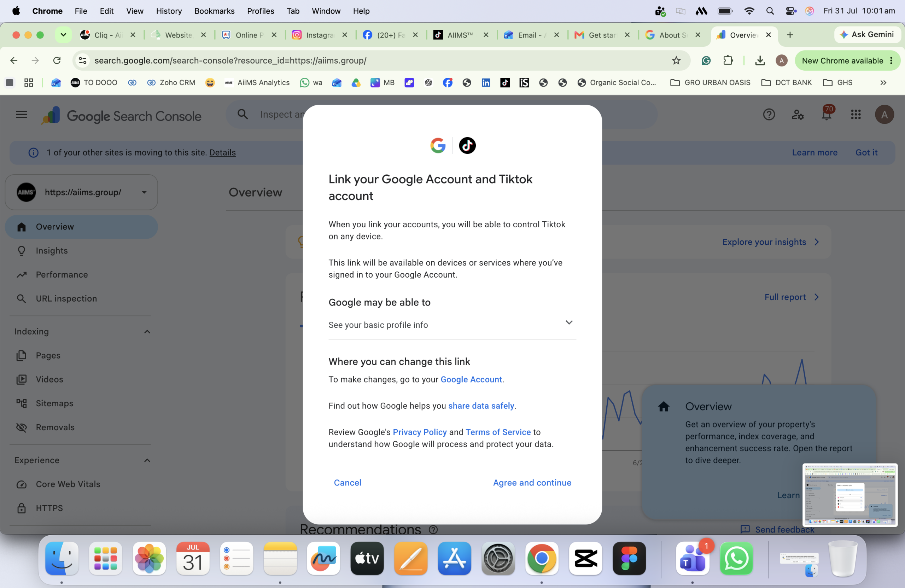This screenshot has height=588, width=905.
Task: Open the Privacy Policy link
Action: pyautogui.click(x=419, y=432)
